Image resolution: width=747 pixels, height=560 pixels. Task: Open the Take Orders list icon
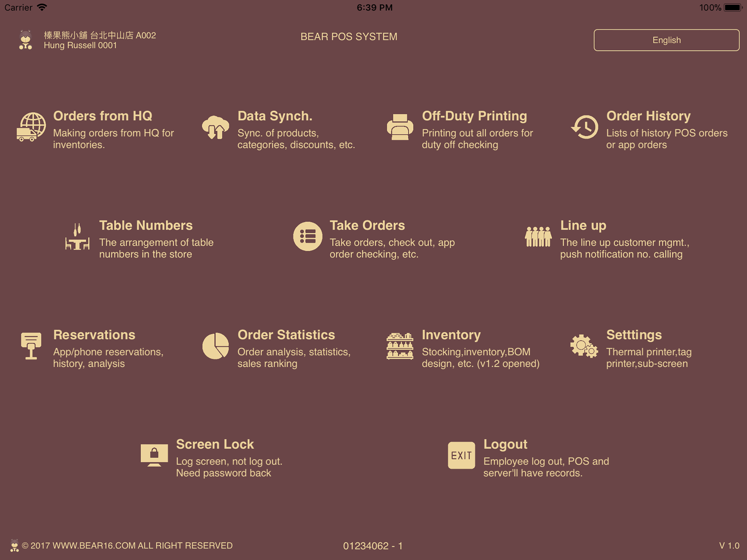(308, 237)
